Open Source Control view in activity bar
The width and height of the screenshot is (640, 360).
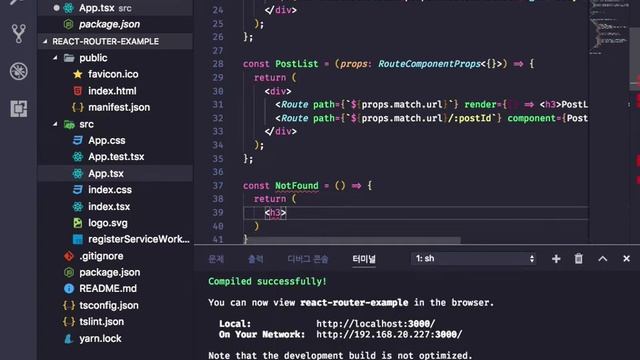(x=19, y=34)
